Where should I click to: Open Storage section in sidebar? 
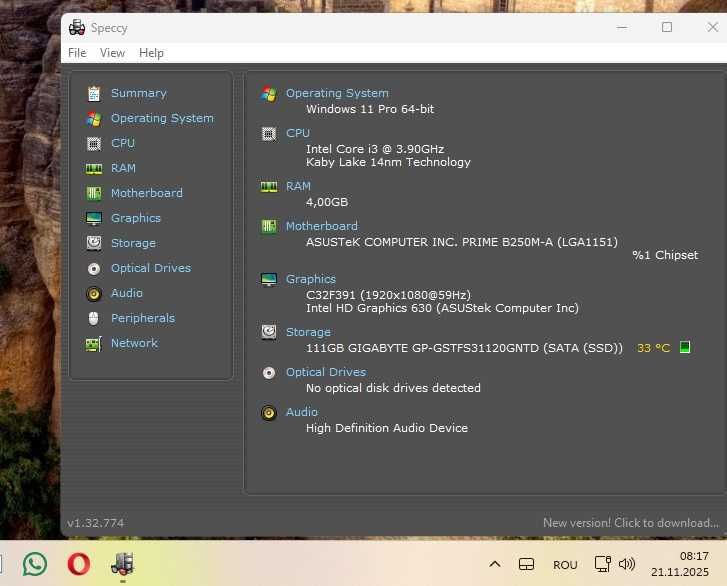134,243
